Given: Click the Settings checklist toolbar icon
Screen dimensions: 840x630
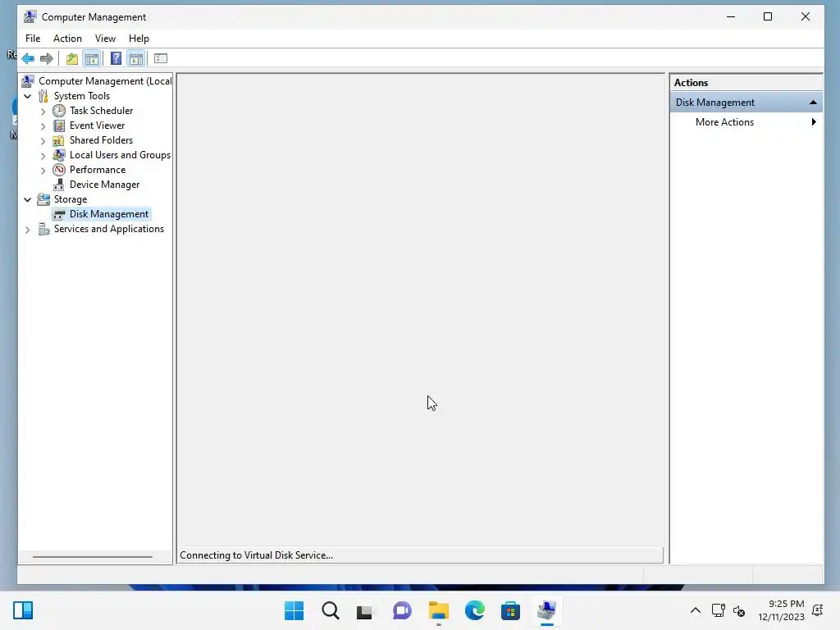Looking at the screenshot, I should (161, 58).
